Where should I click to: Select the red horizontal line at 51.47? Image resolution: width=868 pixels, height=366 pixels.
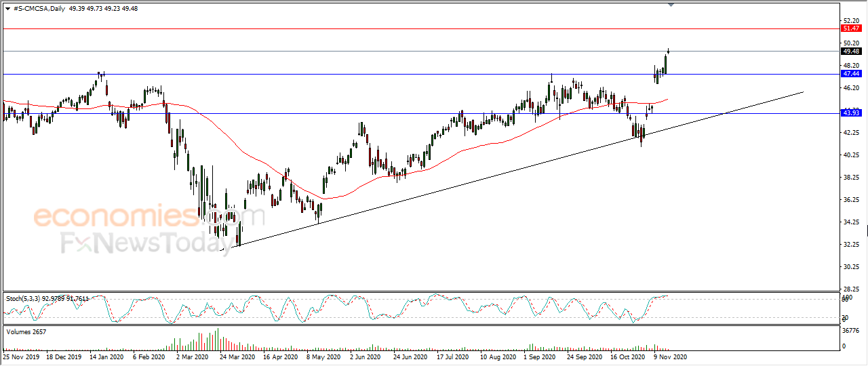click(420, 29)
